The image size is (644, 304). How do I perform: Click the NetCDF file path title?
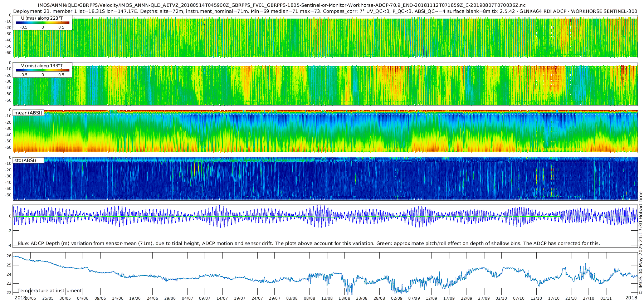tap(282, 5)
